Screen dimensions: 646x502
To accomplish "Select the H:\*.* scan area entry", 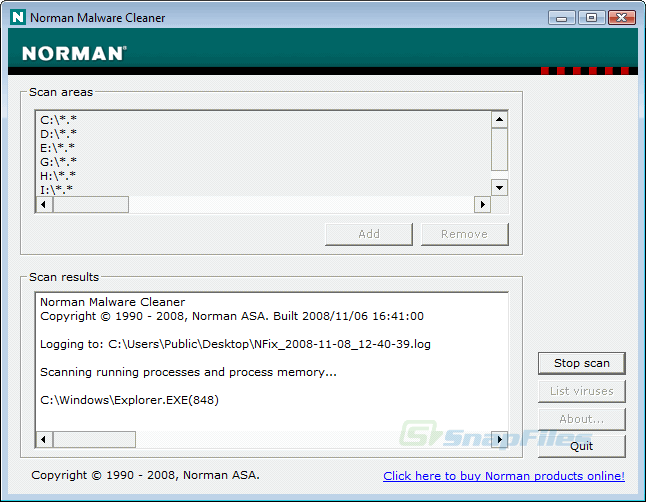I will point(58,176).
